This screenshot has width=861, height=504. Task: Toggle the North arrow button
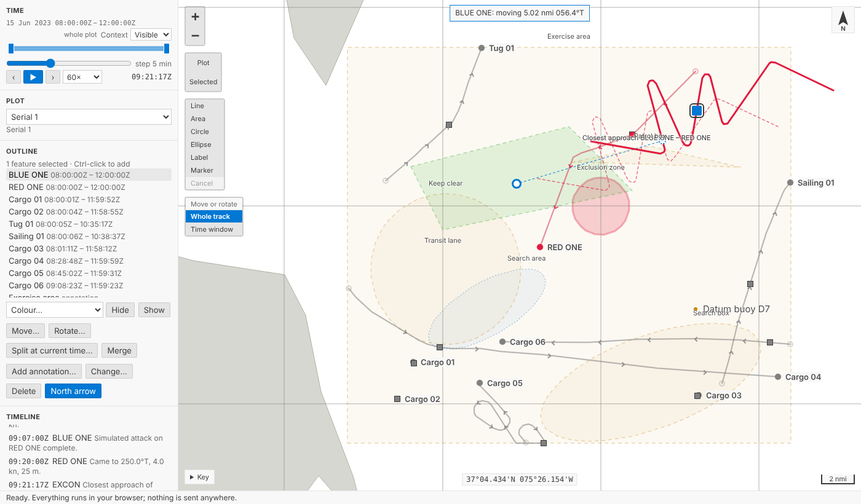[73, 391]
